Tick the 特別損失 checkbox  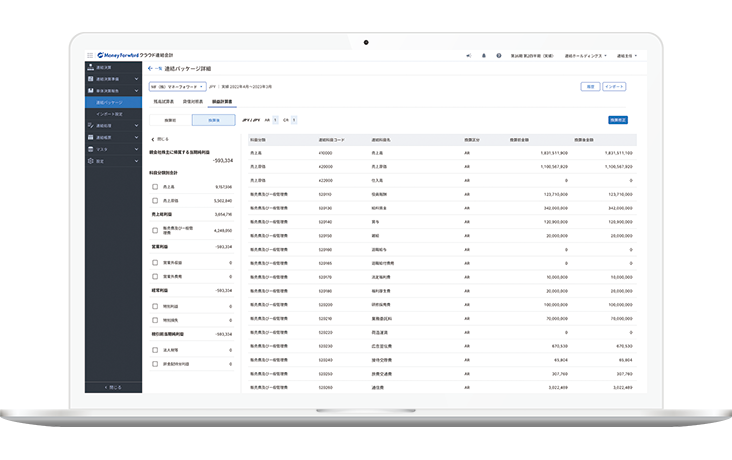(155, 320)
